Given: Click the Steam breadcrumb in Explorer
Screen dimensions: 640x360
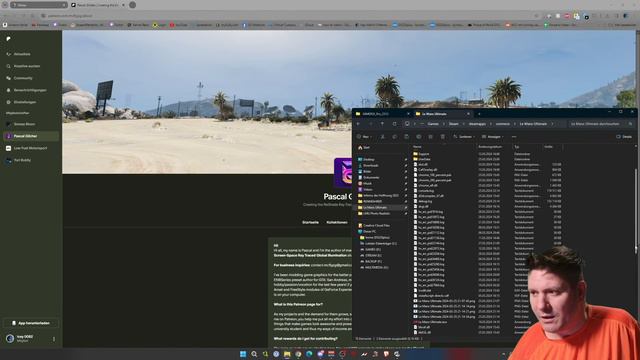Looking at the screenshot, I should 453,124.
